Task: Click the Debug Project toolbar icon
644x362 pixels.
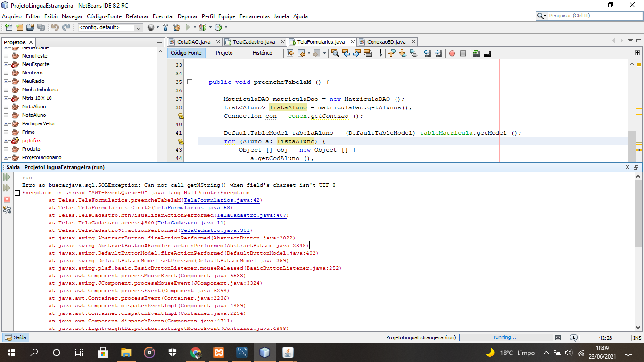Action: (202, 27)
